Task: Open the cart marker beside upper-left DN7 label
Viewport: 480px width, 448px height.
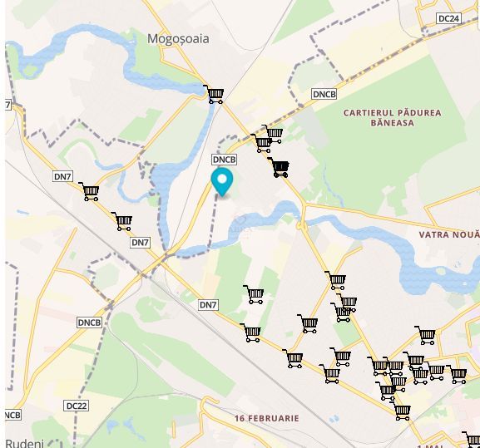Action: pos(89,192)
